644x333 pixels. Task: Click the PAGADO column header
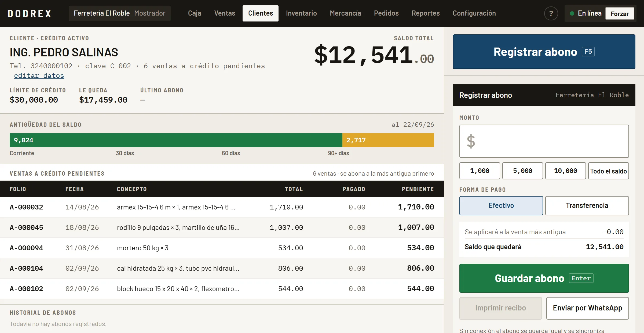pyautogui.click(x=354, y=189)
